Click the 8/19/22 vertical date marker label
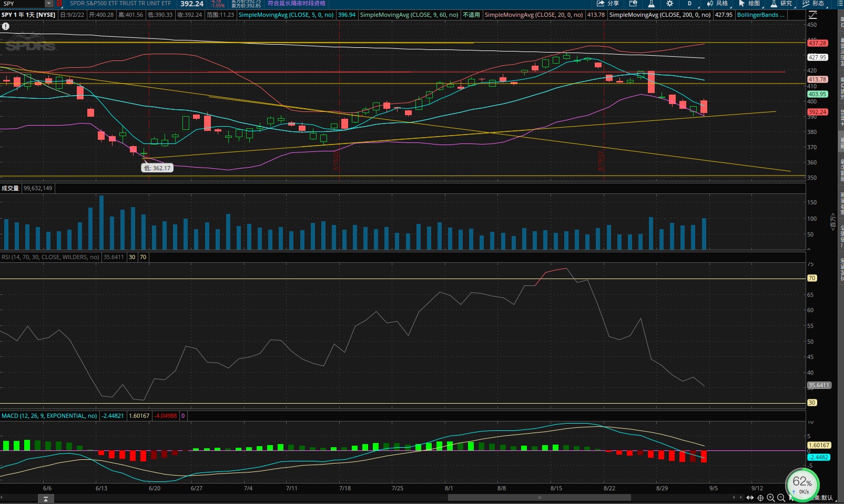 click(600, 161)
